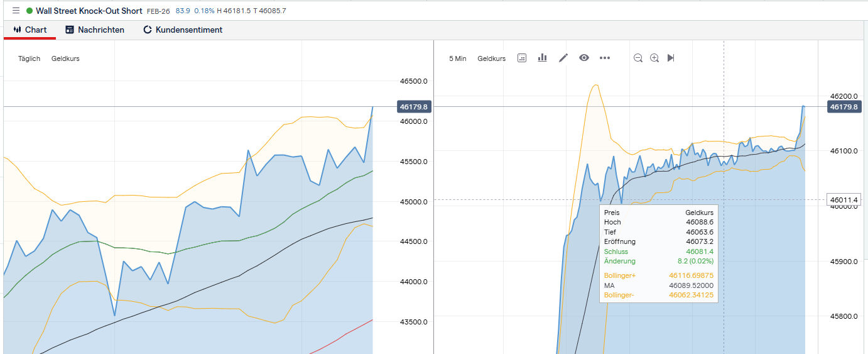The width and height of the screenshot is (868, 354).
Task: Click the Bollinger+ value 46116.69875
Action: click(691, 275)
